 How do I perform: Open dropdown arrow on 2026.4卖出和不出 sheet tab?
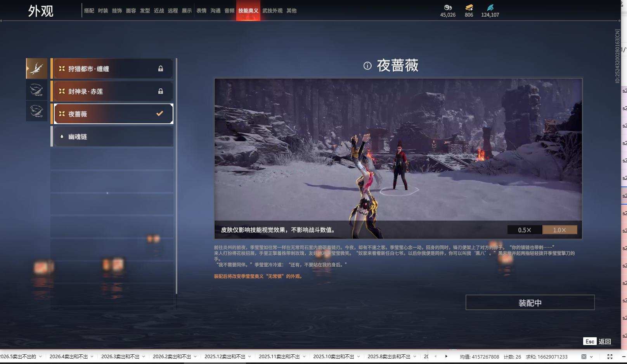pos(92,357)
